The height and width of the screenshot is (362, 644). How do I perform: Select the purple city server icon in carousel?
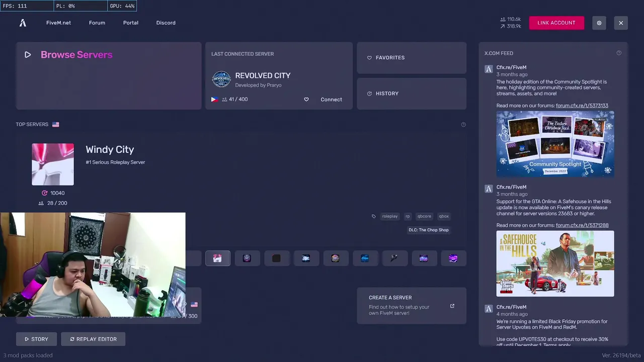coord(424,258)
